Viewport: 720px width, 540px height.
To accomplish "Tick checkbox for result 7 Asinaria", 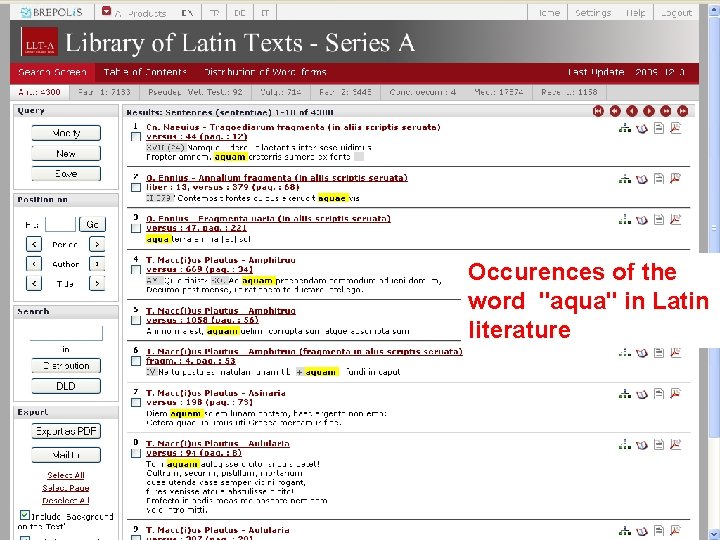I will tap(136, 402).
